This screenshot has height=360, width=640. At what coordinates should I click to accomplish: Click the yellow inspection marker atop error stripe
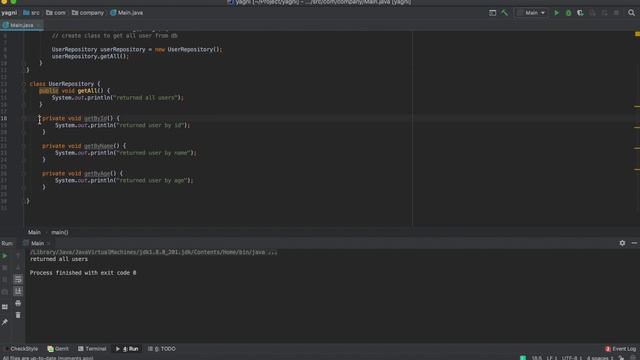point(637,34)
